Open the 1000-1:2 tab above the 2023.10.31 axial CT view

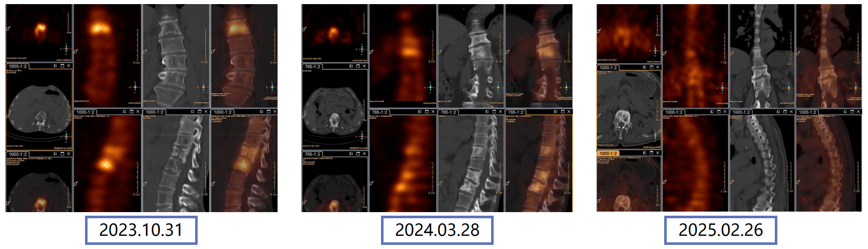click(x=18, y=66)
